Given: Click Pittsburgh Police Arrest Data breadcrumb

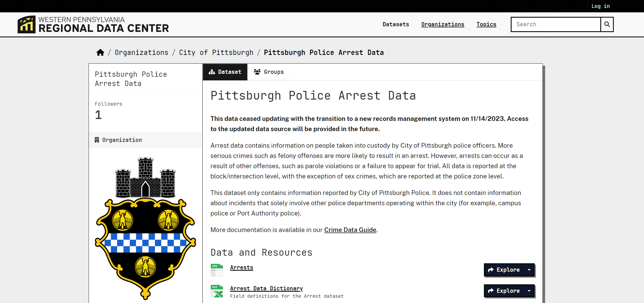Looking at the screenshot, I should [324, 53].
